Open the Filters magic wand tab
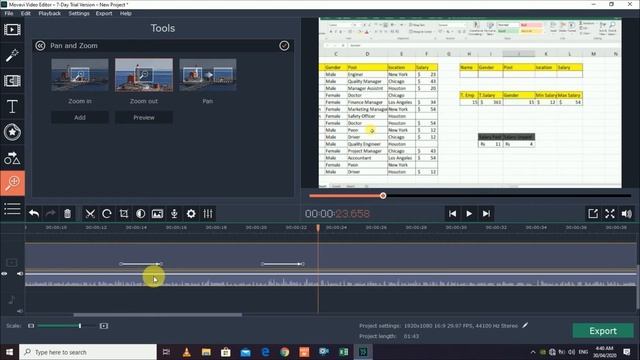 [x=12, y=55]
